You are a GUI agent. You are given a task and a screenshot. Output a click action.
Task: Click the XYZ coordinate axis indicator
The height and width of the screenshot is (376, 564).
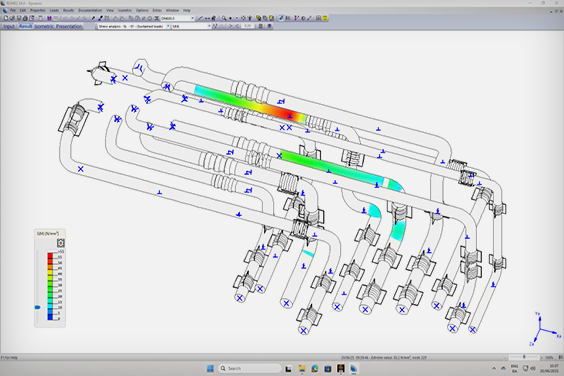point(544,329)
